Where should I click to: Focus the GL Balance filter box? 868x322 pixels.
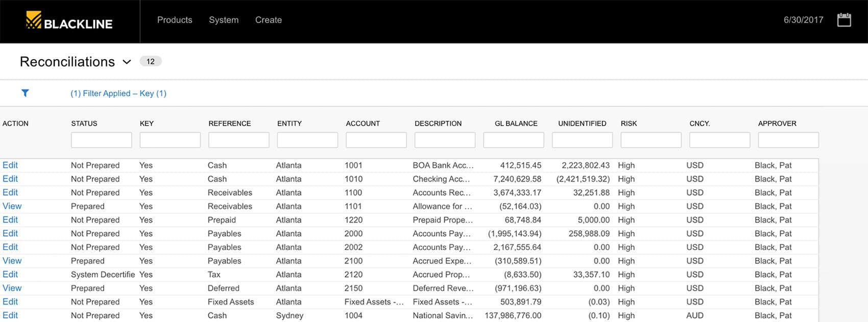tap(514, 140)
